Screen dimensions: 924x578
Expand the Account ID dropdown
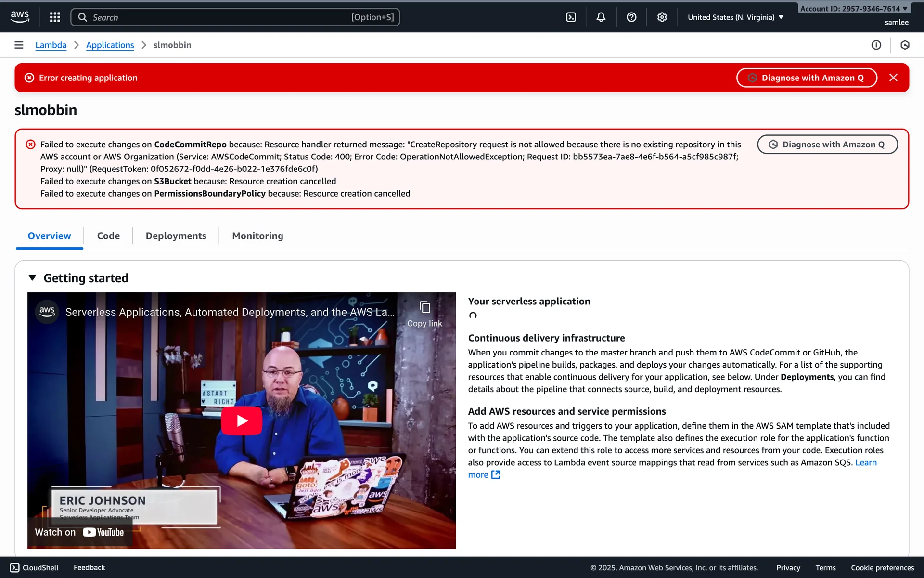point(853,9)
